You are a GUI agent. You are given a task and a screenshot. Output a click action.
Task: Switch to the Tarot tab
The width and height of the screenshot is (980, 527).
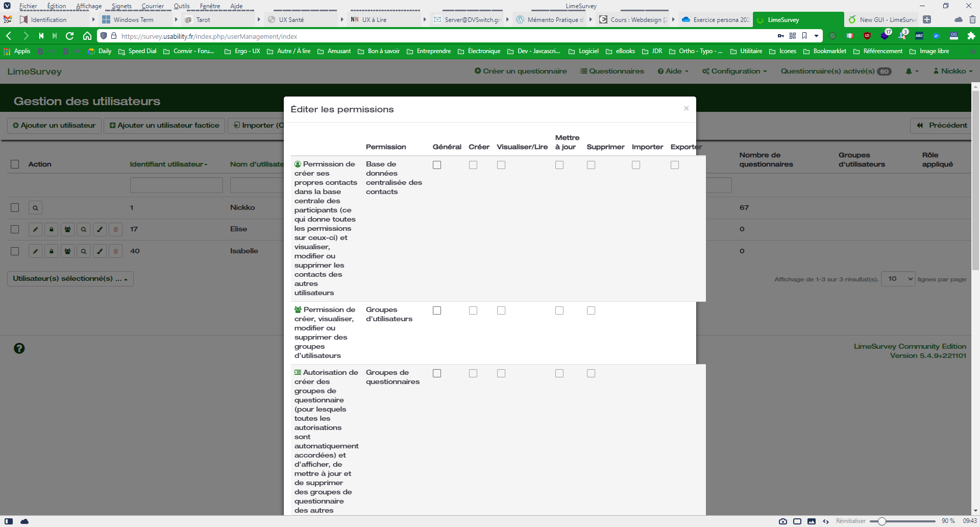[x=203, y=20]
